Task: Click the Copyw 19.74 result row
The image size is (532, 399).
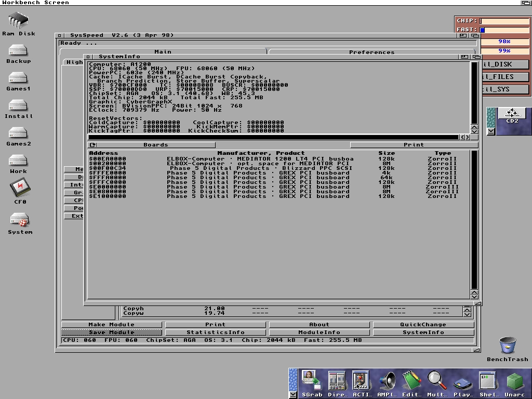Action: coord(291,313)
